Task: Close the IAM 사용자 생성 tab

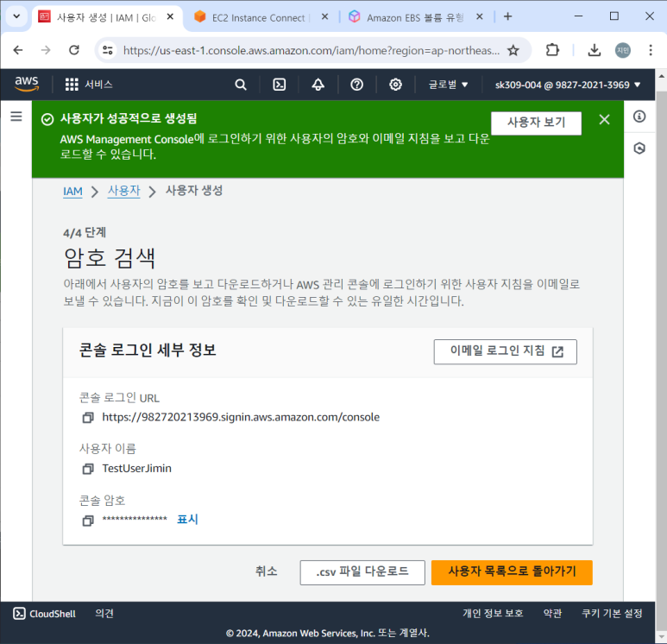Action: click(x=170, y=17)
